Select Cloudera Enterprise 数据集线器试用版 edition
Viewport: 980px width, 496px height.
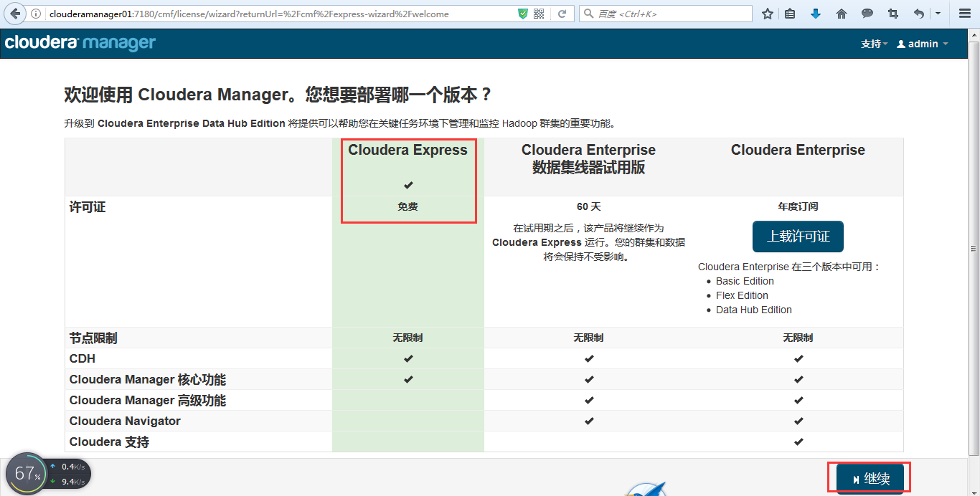pos(588,158)
